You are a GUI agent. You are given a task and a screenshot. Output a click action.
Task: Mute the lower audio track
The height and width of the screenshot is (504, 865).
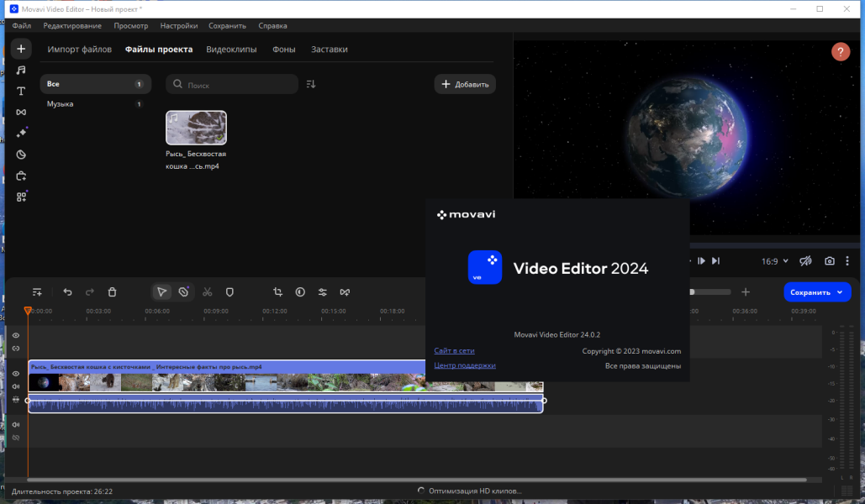(x=15, y=424)
